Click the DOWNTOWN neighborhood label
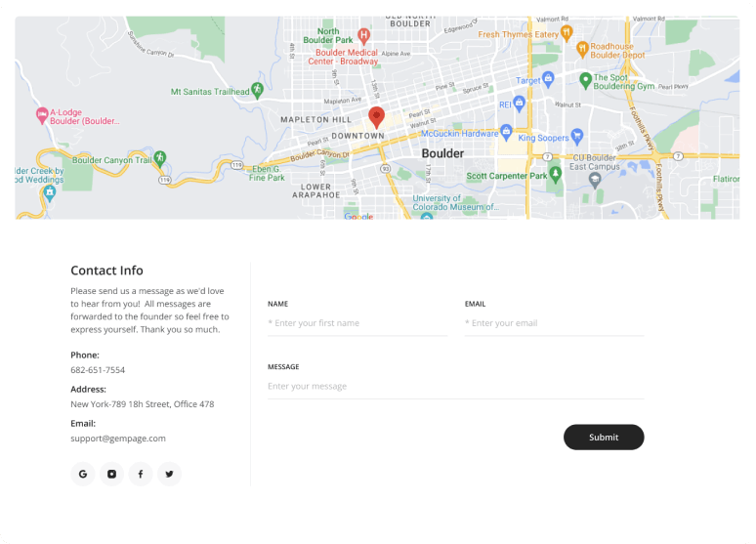Viewport: 756px width, 544px height. click(358, 136)
